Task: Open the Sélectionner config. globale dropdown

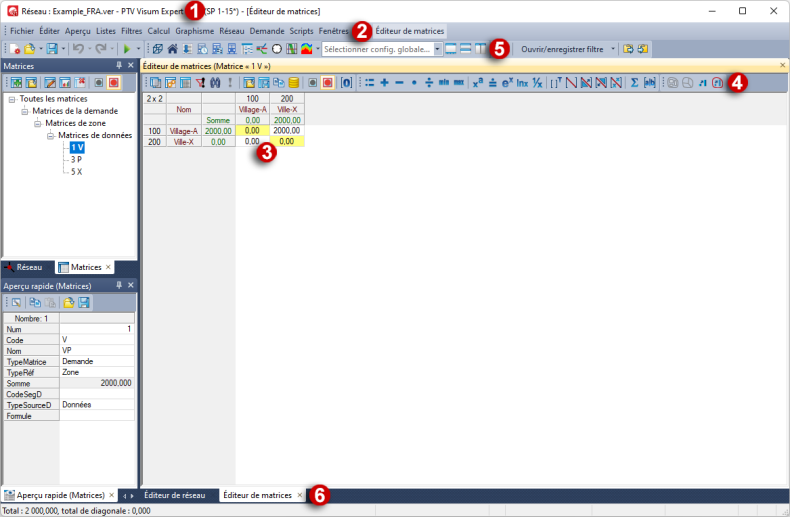Action: [437, 48]
